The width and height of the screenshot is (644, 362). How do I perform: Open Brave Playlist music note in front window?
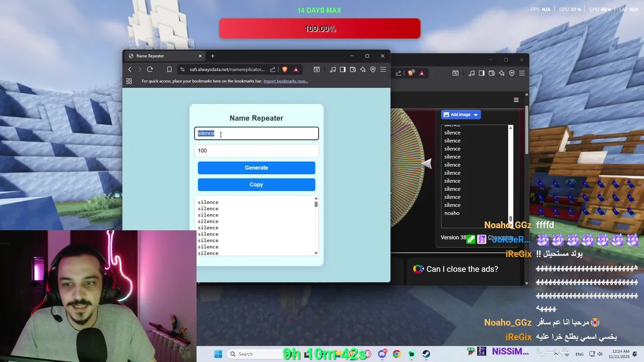pyautogui.click(x=333, y=69)
